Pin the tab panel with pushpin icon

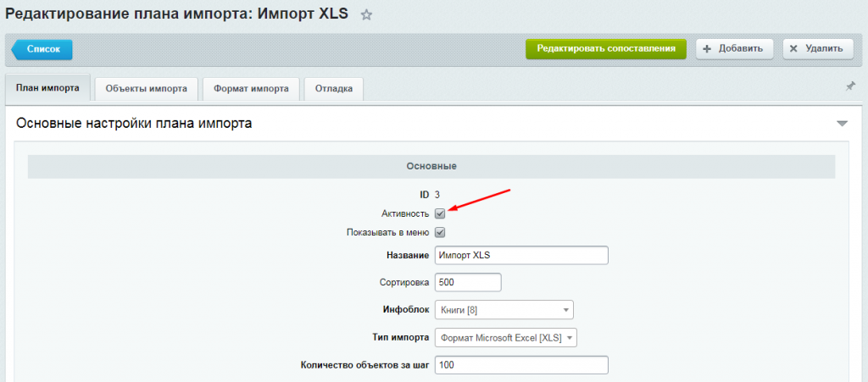[x=850, y=86]
